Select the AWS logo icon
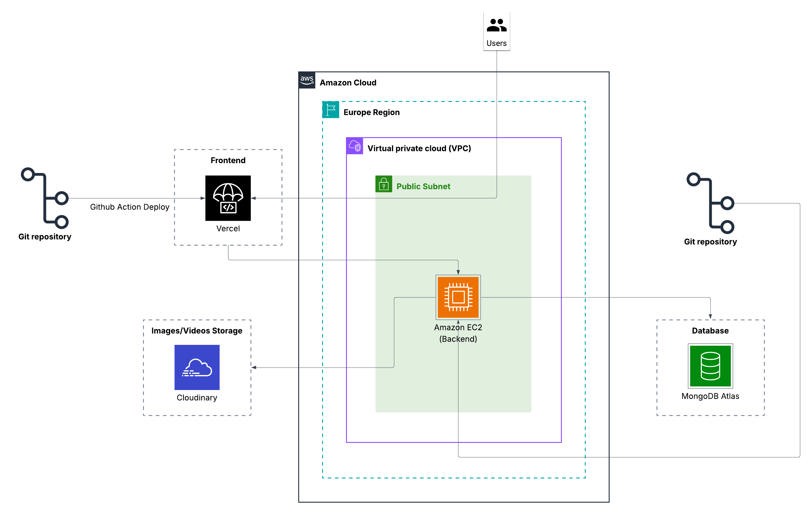 [307, 80]
